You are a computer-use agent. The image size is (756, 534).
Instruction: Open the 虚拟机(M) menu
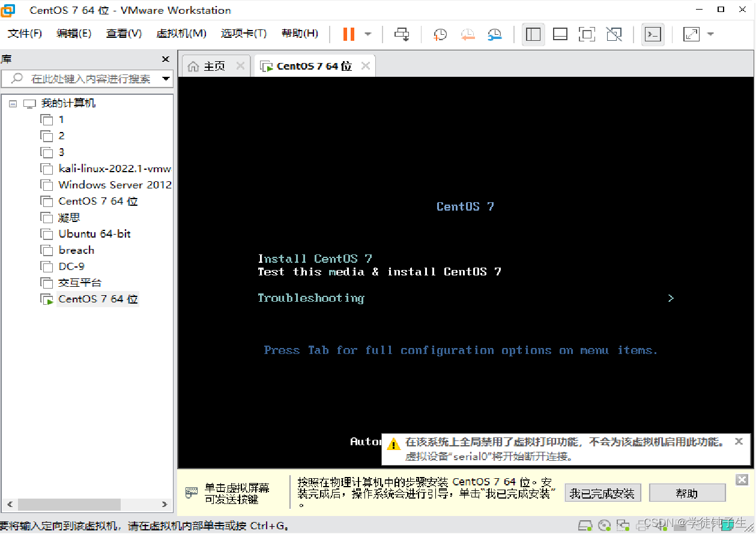coord(181,34)
